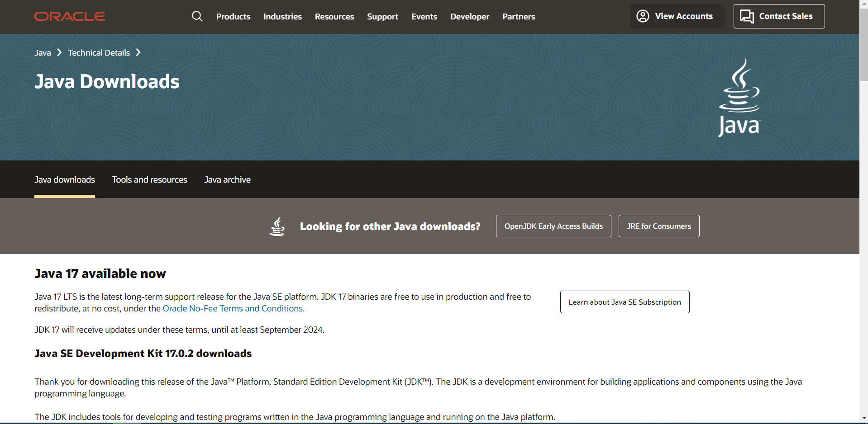This screenshot has width=868, height=424.
Task: Click the scrollbar up arrow
Action: 864,4
